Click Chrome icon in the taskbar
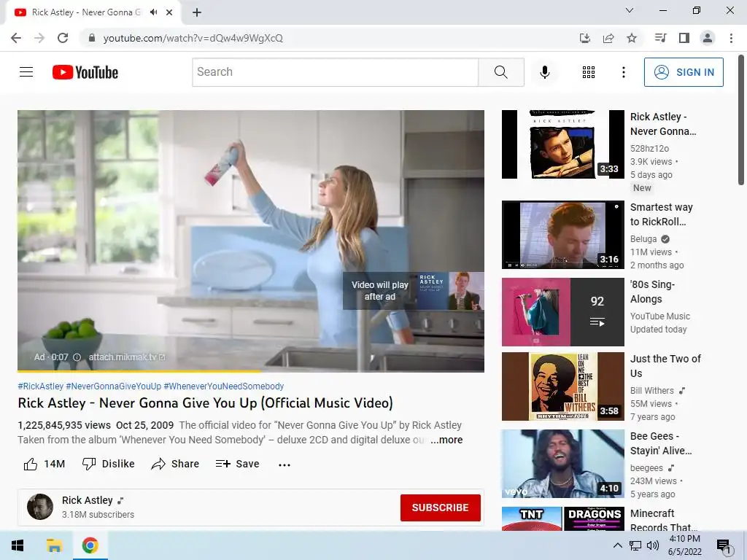 point(90,545)
